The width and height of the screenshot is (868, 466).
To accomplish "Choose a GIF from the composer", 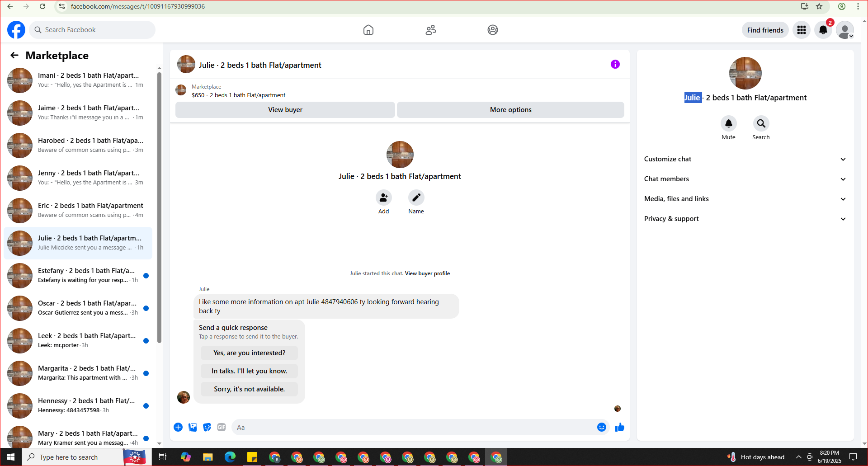I will [222, 427].
